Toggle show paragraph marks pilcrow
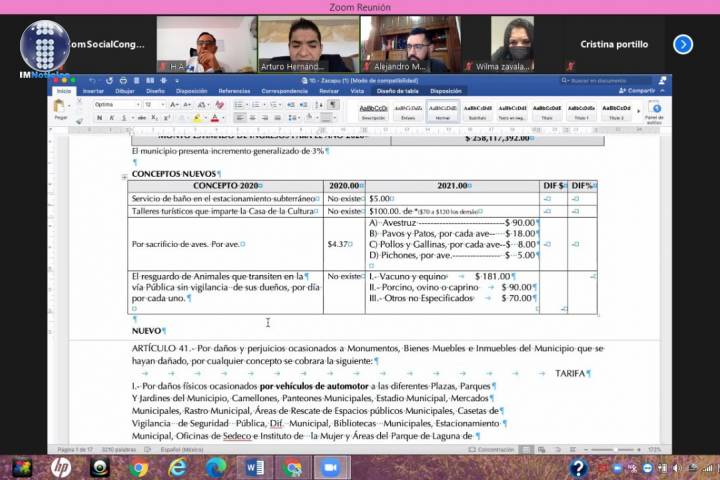This screenshot has width=720, height=480. pyautogui.click(x=333, y=105)
